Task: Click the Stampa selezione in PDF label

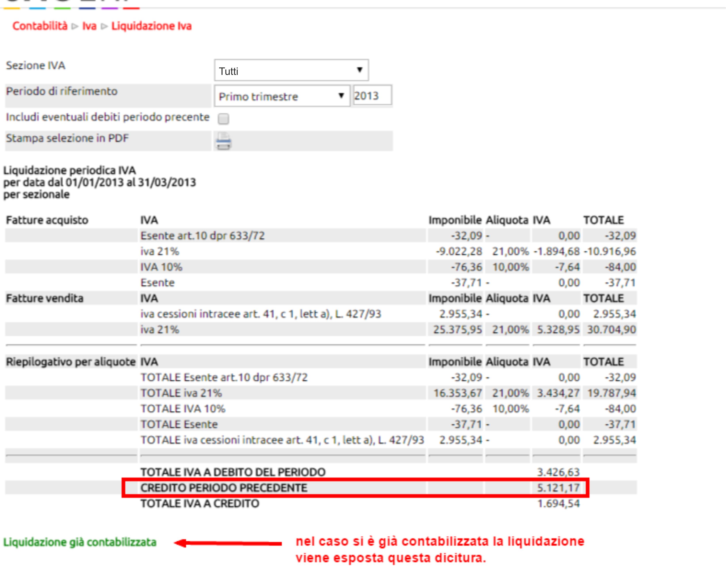Action: click(67, 138)
